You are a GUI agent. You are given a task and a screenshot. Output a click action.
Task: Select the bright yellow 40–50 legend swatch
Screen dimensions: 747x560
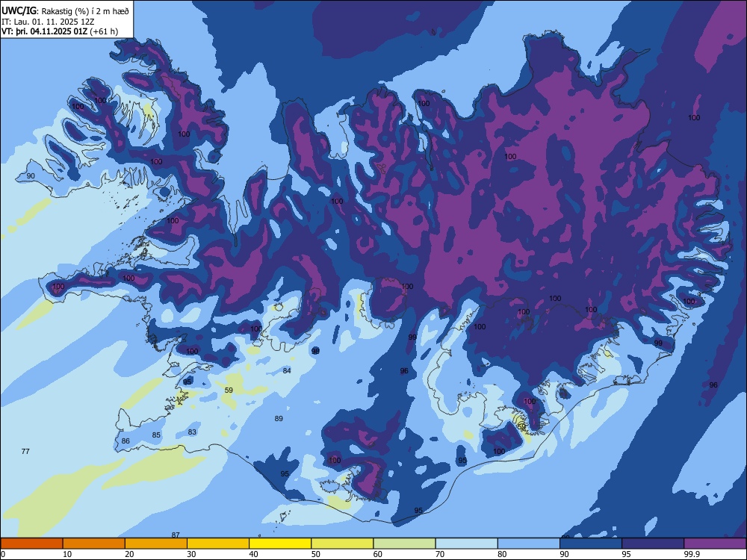pos(280,544)
